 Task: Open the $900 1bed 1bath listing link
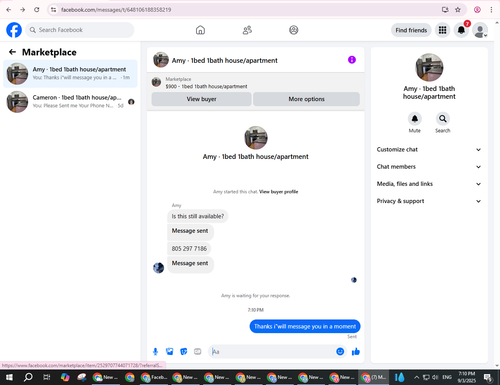(x=206, y=86)
